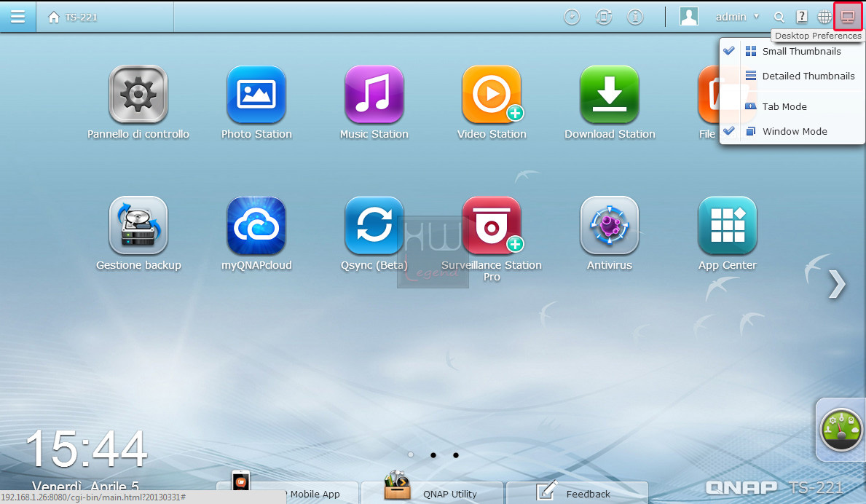
Task: Select third desktop page dot
Action: (x=456, y=455)
